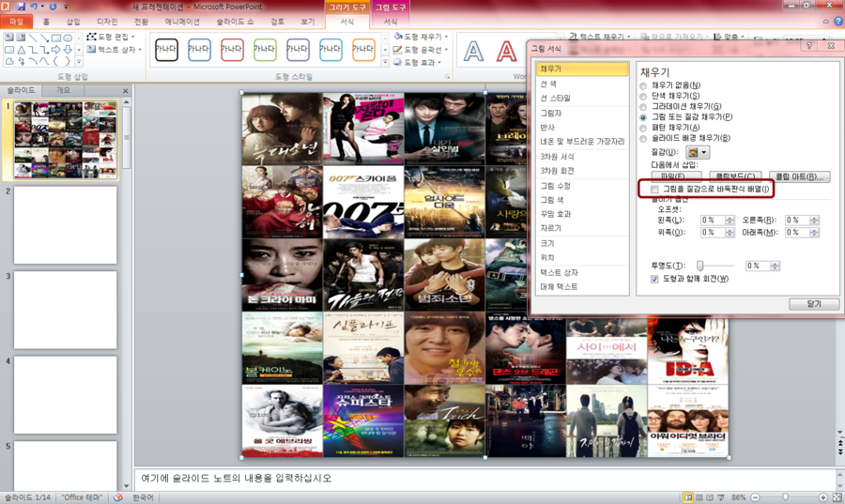Start Slide Show from status bar
The image size is (845, 504).
point(721,497)
